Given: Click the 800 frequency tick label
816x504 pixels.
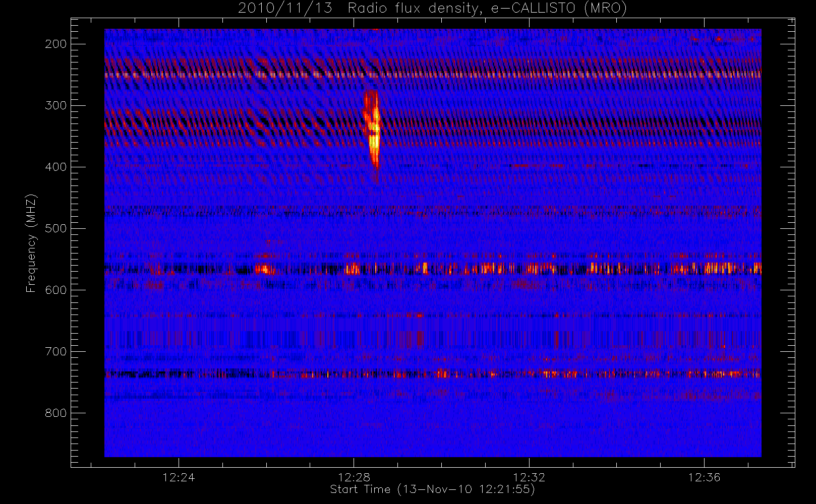Looking at the screenshot, I should click(56, 413).
